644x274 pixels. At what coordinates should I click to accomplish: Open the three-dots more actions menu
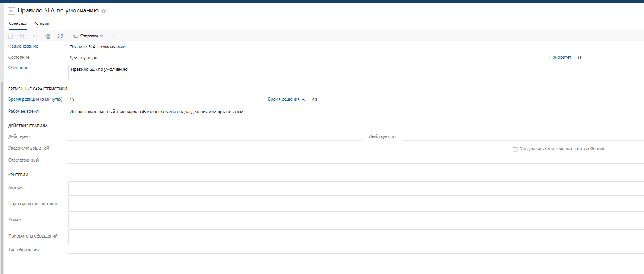[114, 36]
